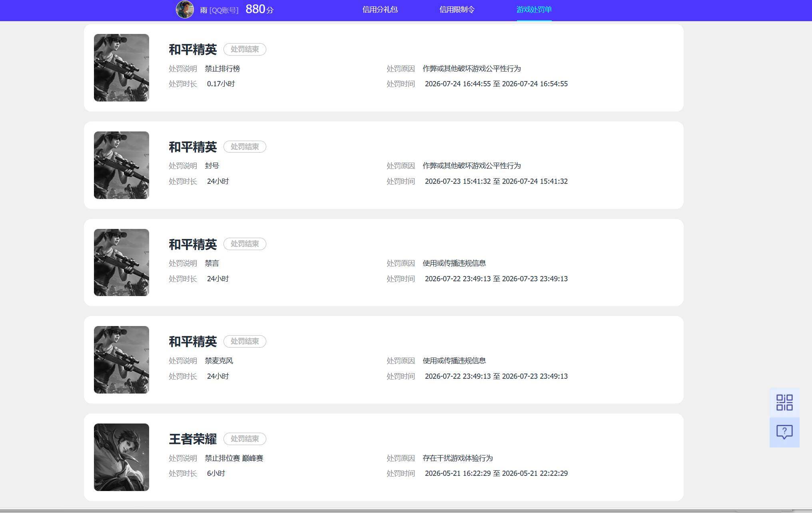Click the user avatar in header
The height and width of the screenshot is (513, 812).
(x=185, y=9)
